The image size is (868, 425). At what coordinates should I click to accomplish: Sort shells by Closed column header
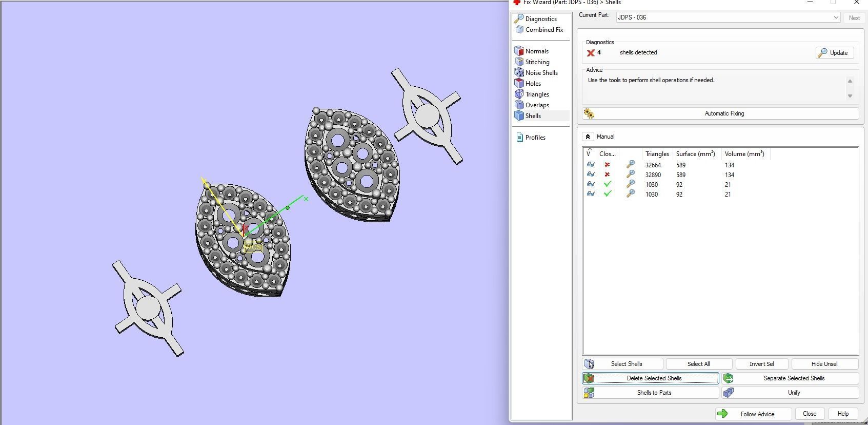[608, 154]
